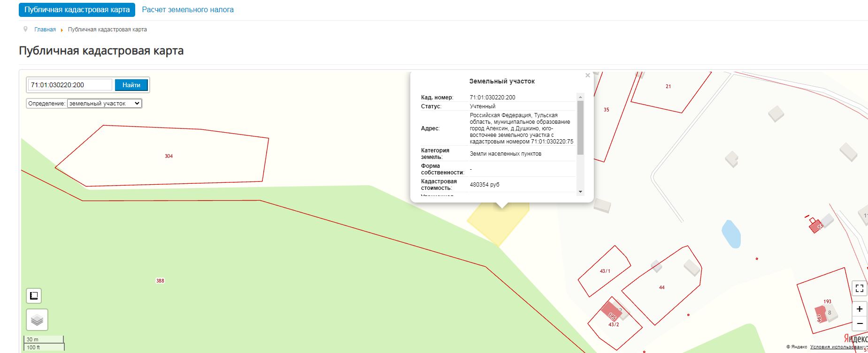This screenshot has height=353, width=868.
Task: Switch to 'Расчет земельного налога' tab
Action: pyautogui.click(x=188, y=10)
